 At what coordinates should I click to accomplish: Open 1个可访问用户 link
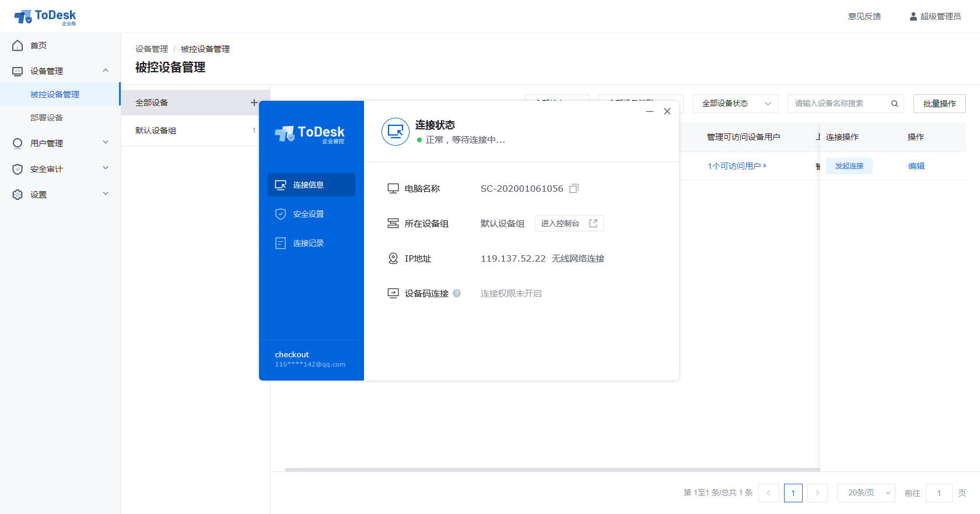[737, 166]
